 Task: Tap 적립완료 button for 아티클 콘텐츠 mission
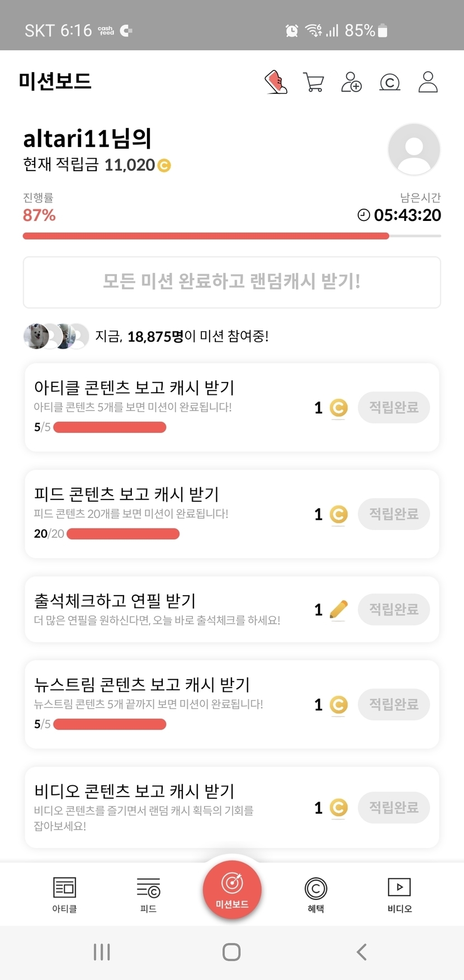[x=394, y=407]
